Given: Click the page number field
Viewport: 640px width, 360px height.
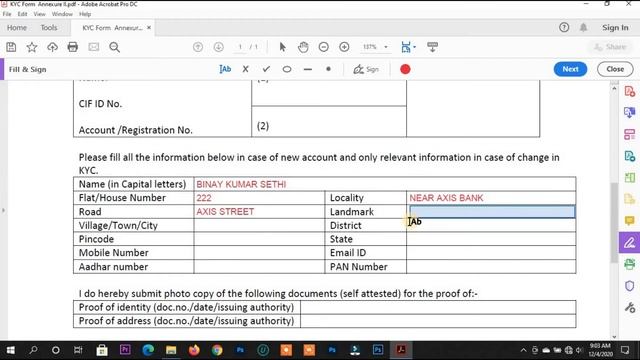Looking at the screenshot, I should [x=240, y=47].
